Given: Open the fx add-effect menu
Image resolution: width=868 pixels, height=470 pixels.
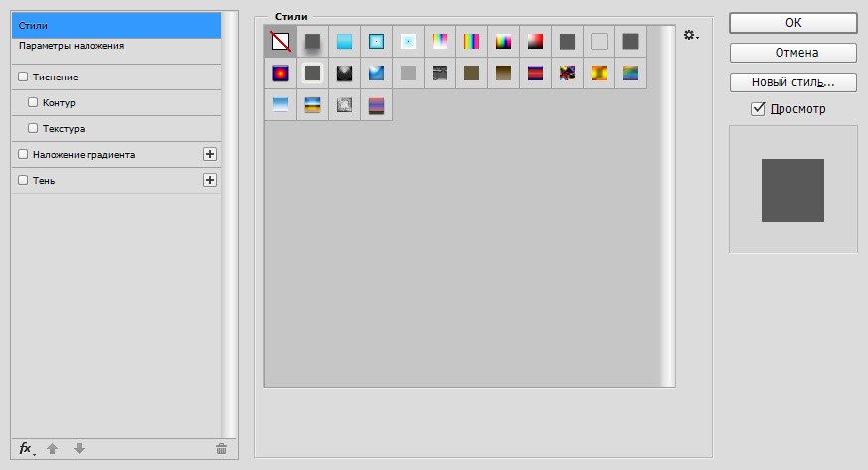Looking at the screenshot, I should pyautogui.click(x=27, y=449).
